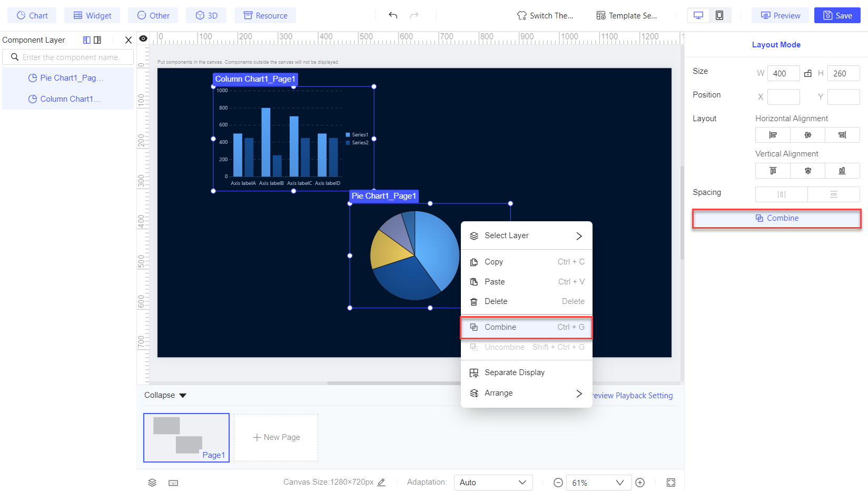Align components horizontally centered
The height and width of the screenshot is (491, 868).
(807, 135)
